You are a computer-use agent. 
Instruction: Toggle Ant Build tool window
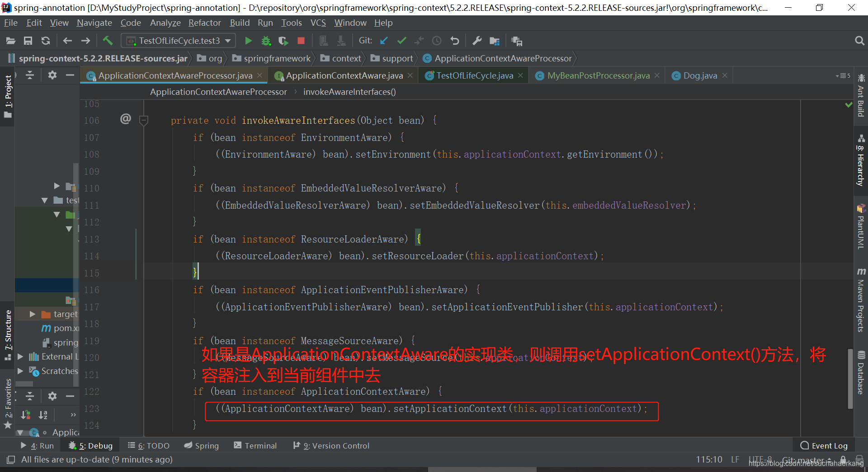pos(861,95)
